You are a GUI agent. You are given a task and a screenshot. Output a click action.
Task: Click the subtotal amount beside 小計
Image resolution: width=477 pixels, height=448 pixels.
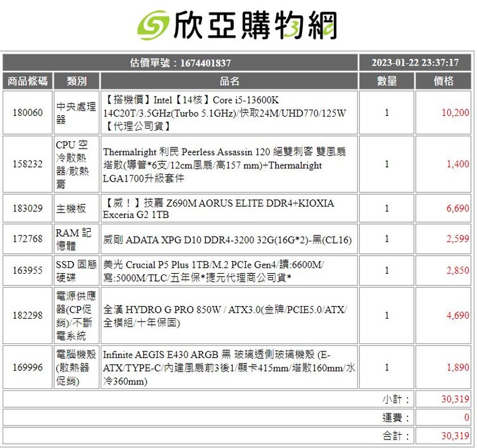[x=455, y=400]
